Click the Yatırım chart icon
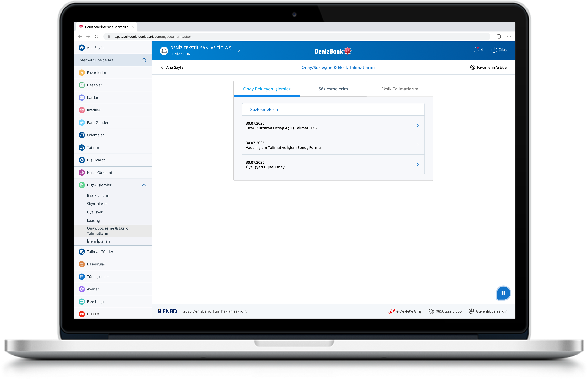588x381 pixels. [82, 147]
